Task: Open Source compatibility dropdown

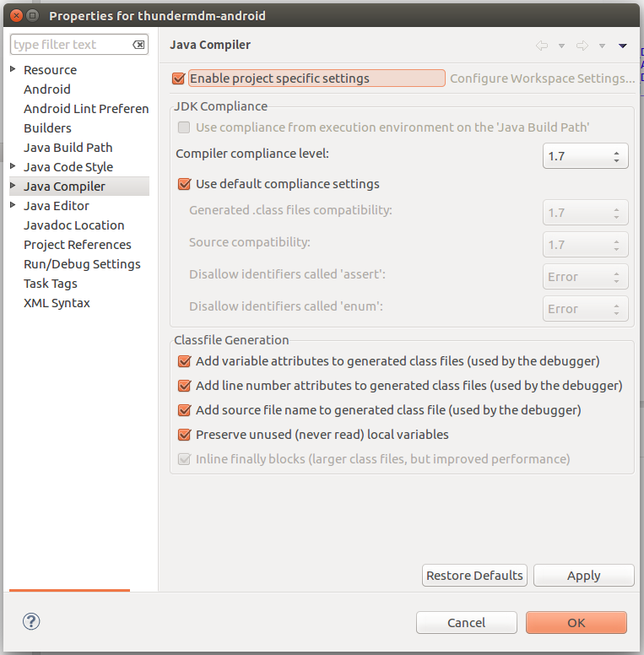Action: 585,245
